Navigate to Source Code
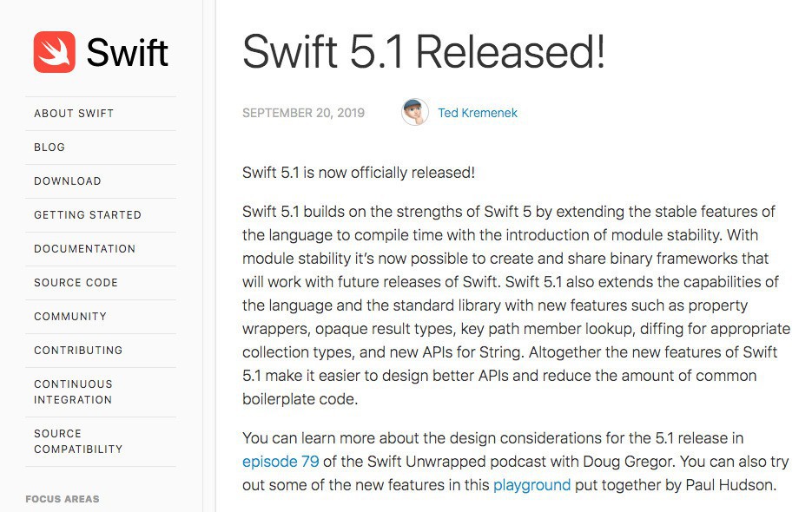This screenshot has width=812, height=512. pyautogui.click(x=76, y=283)
